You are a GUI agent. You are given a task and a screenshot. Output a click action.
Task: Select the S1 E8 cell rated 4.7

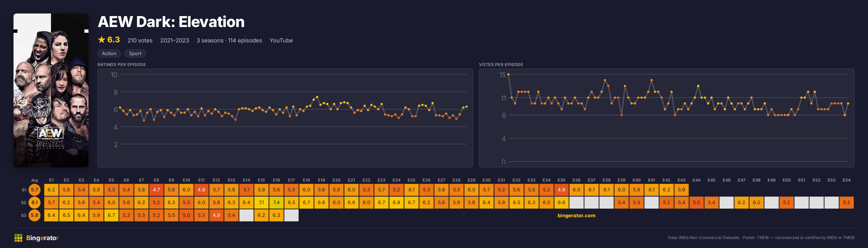tap(156, 190)
